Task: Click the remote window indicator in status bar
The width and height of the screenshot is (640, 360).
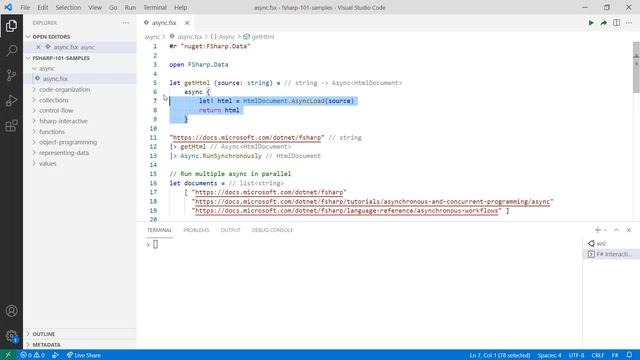Action: pos(8,355)
